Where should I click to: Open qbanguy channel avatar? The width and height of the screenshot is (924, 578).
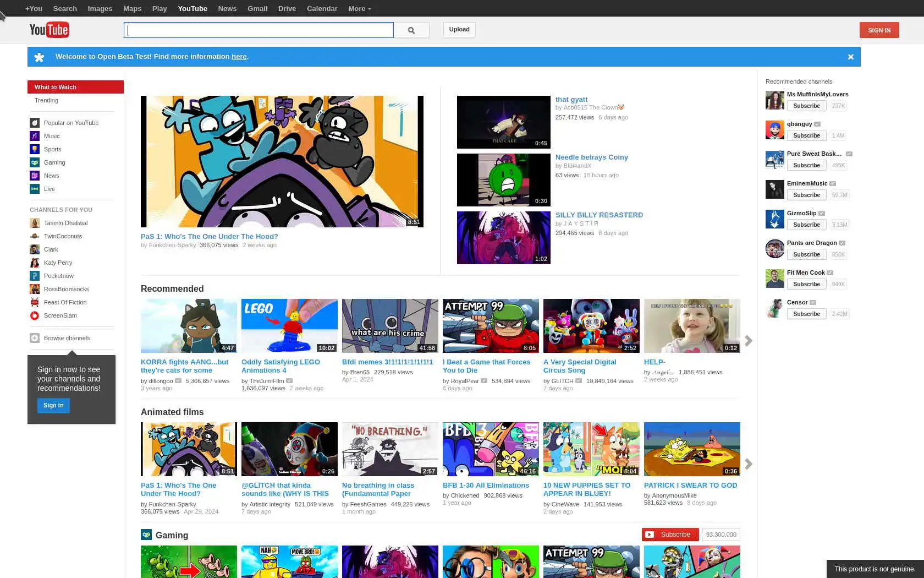774,130
